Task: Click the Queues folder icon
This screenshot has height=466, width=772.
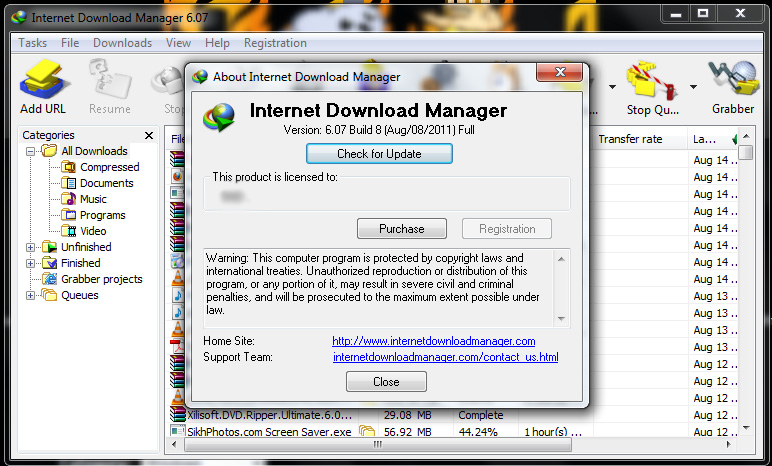Action: tap(49, 295)
